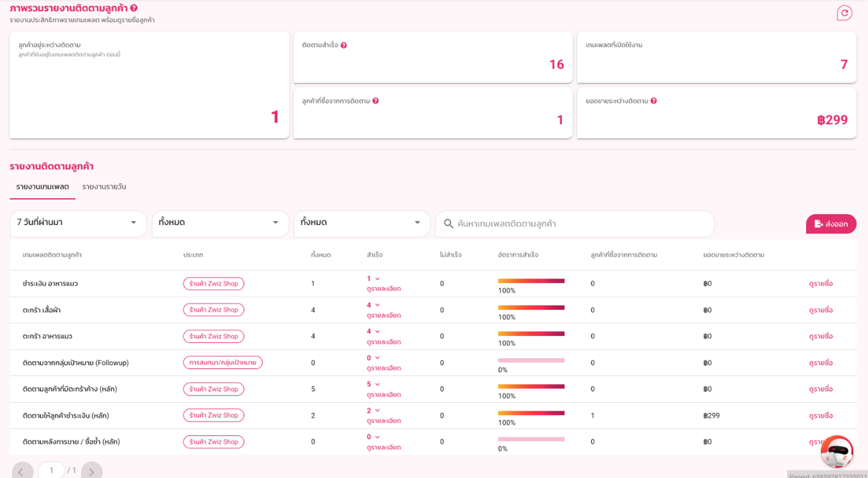The image size is (868, 478).
Task: Go to next page arrow
Action: click(91, 471)
